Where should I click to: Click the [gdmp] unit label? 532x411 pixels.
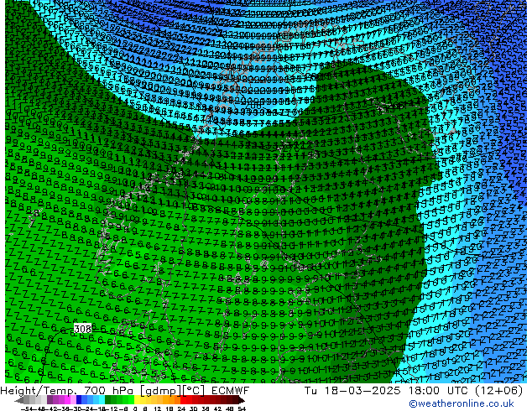click(x=160, y=391)
